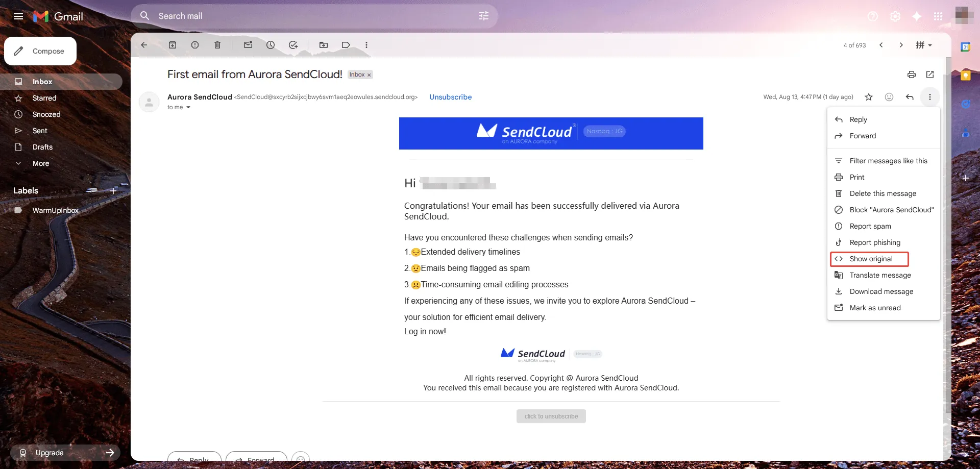Open Google account avatar
Screen dimensions: 980x469
tap(964, 15)
